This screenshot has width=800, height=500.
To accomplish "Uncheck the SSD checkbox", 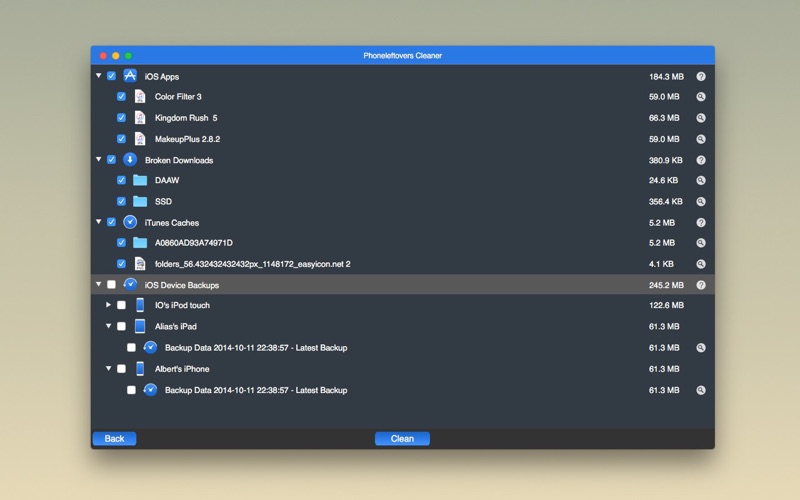I will coord(121,201).
